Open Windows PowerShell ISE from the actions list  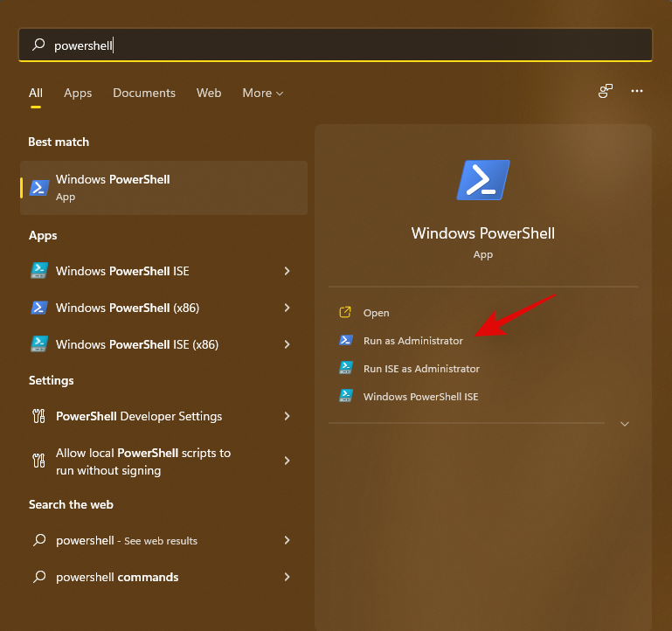click(420, 397)
